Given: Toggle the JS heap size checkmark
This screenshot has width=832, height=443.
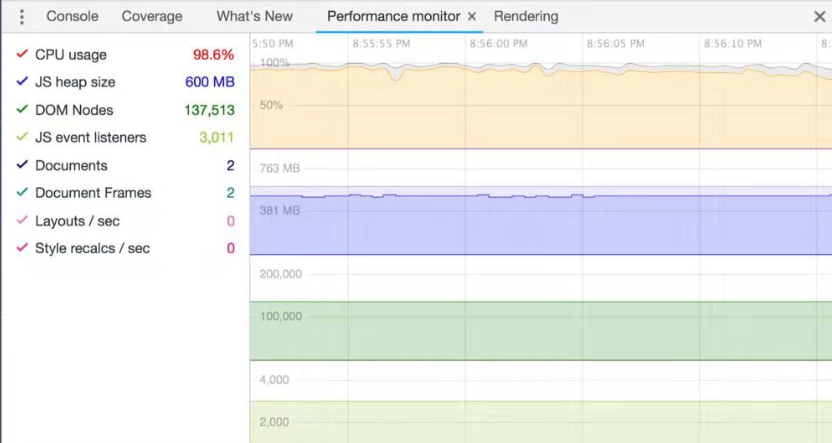Looking at the screenshot, I should pos(22,82).
